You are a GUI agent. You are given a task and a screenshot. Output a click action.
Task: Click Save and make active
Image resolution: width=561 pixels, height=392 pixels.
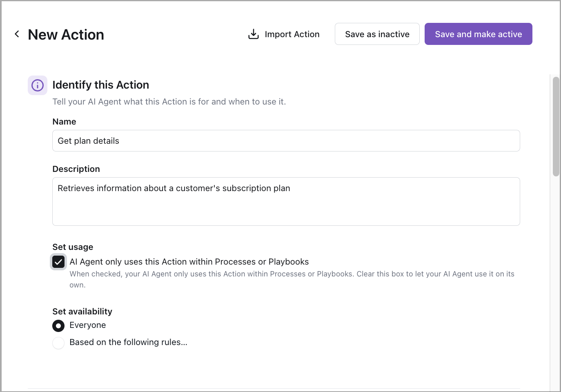coord(478,34)
